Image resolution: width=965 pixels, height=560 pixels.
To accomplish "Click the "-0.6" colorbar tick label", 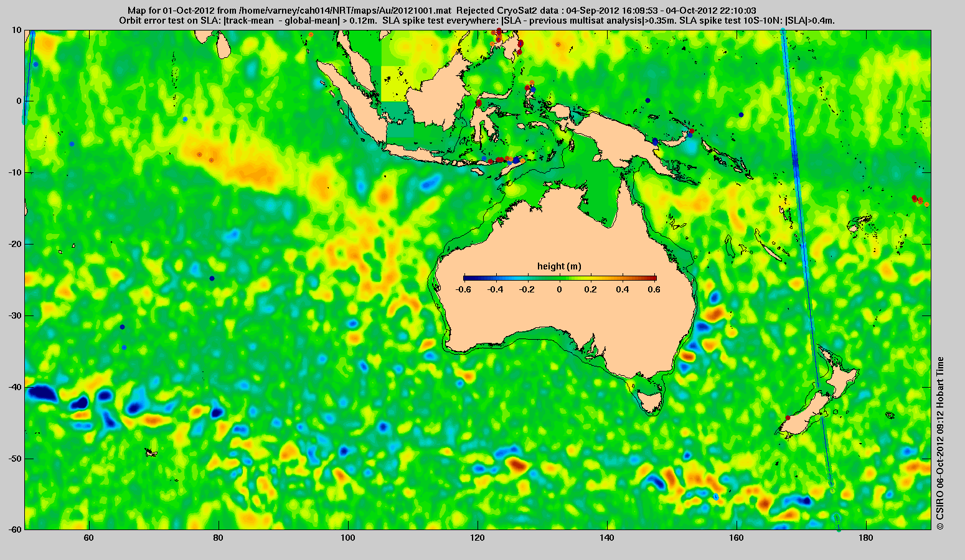I will tap(463, 289).
